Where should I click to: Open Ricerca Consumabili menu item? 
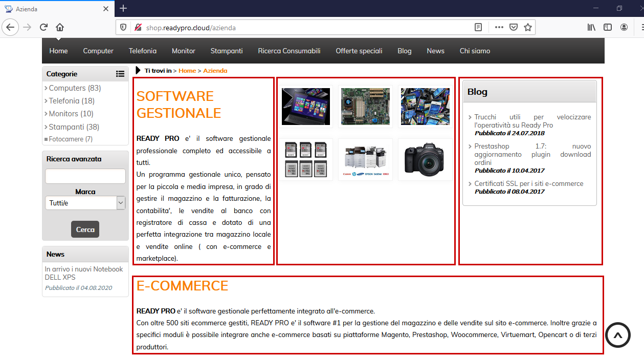pyautogui.click(x=289, y=51)
